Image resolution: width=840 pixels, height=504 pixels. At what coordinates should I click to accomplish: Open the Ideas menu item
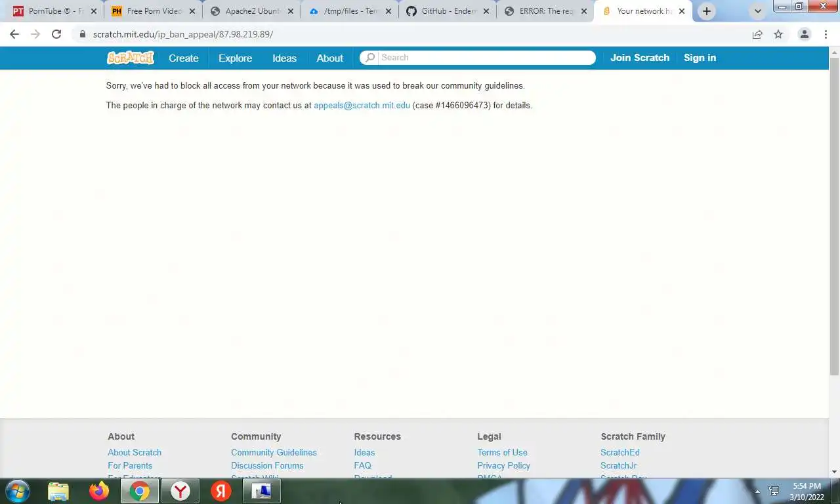[285, 58]
